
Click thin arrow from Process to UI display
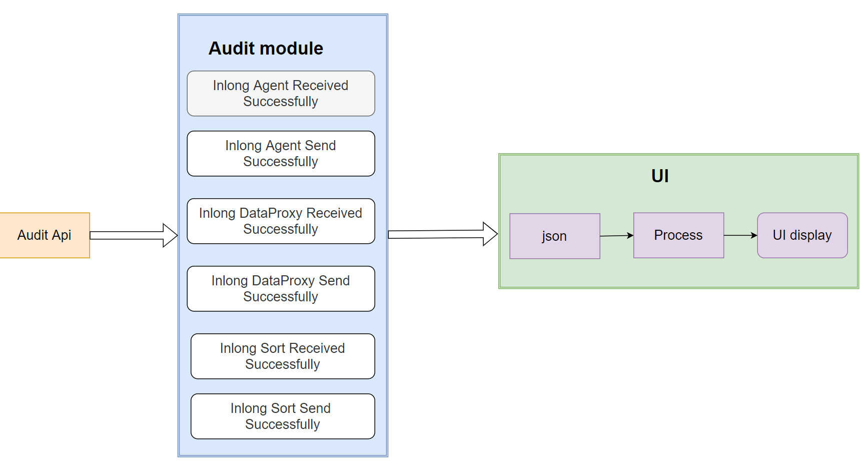click(x=740, y=235)
